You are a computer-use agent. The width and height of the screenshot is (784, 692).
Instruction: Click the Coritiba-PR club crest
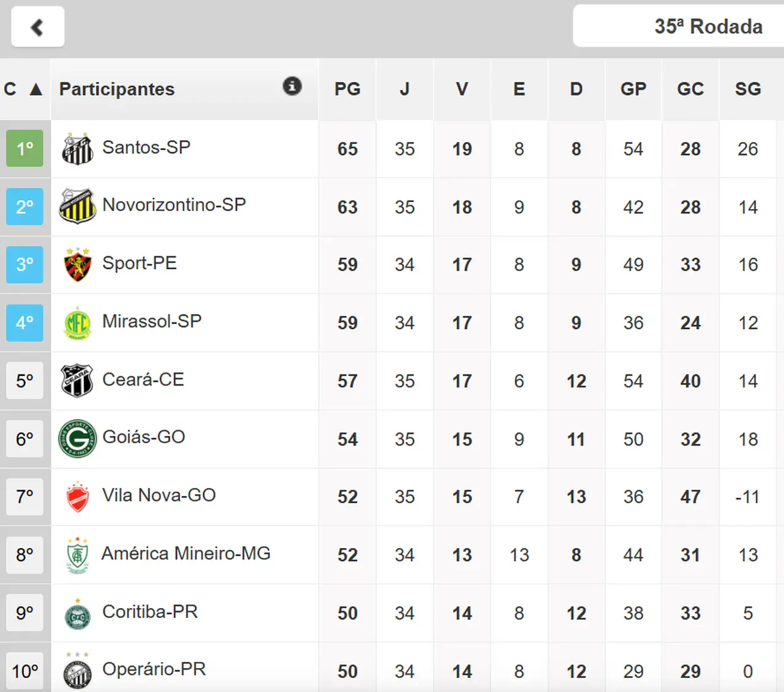[78, 614]
